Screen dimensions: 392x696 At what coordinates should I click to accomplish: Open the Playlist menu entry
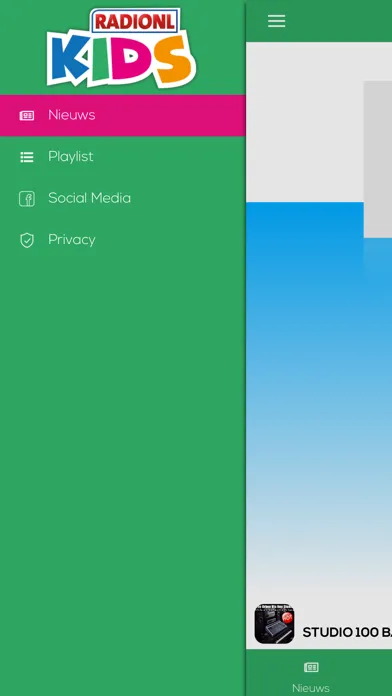pos(123,157)
